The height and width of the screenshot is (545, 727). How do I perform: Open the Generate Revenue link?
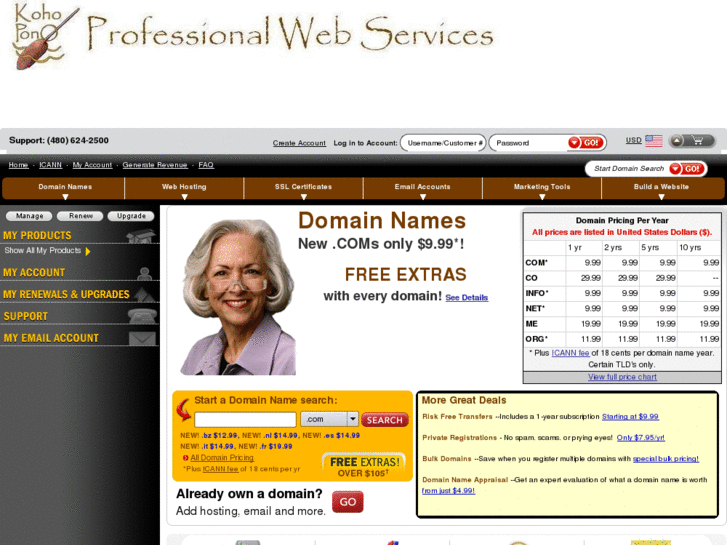[x=155, y=165]
